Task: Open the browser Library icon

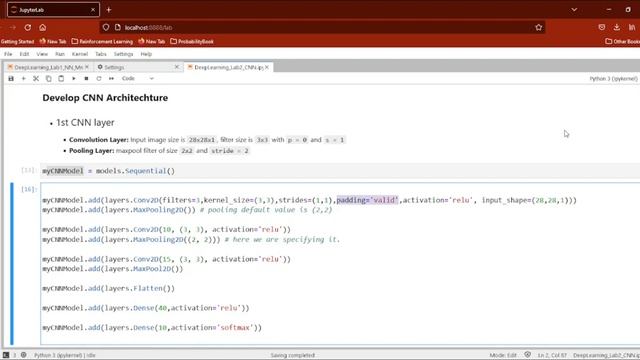Action: pos(632,27)
